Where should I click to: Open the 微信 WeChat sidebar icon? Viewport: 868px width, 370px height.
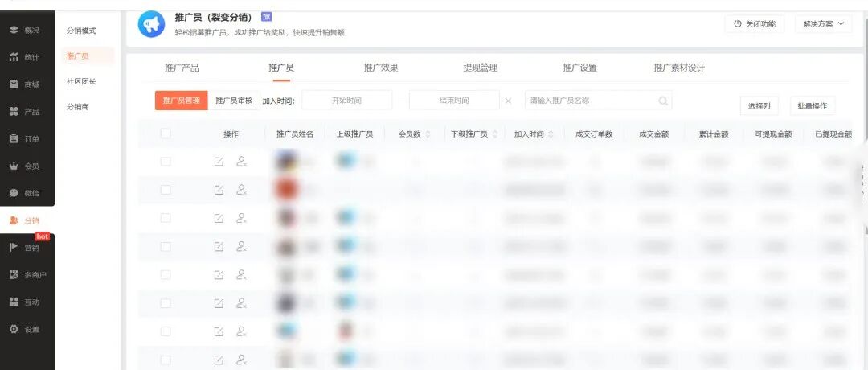click(x=14, y=193)
